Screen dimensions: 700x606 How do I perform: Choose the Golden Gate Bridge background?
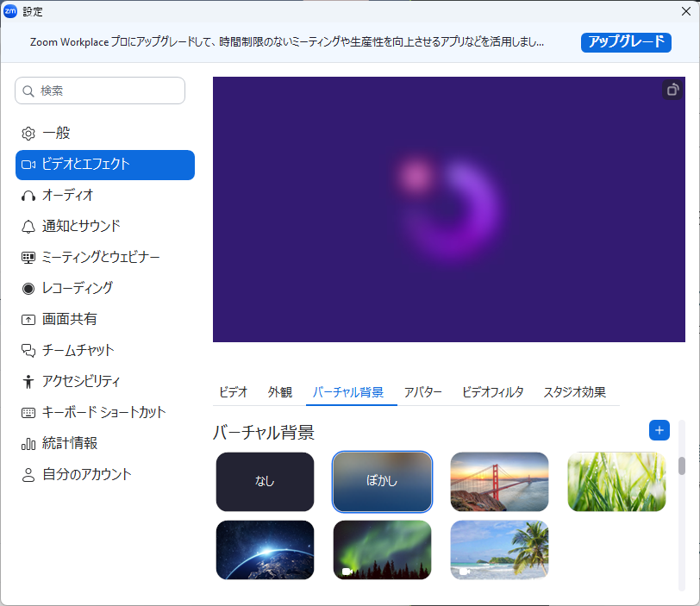point(499,482)
